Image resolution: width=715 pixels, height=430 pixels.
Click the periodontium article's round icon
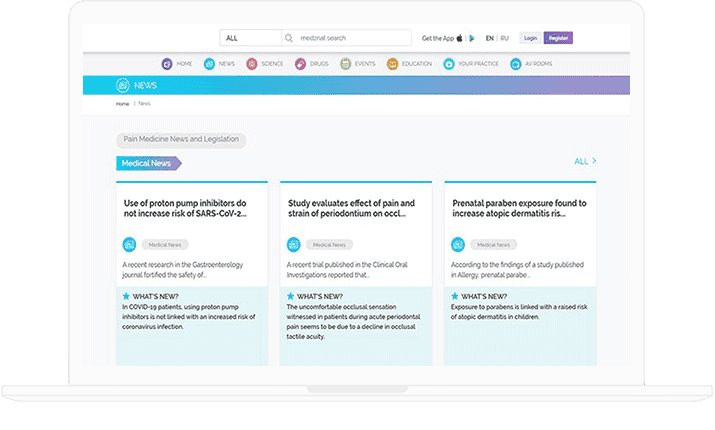(x=294, y=245)
